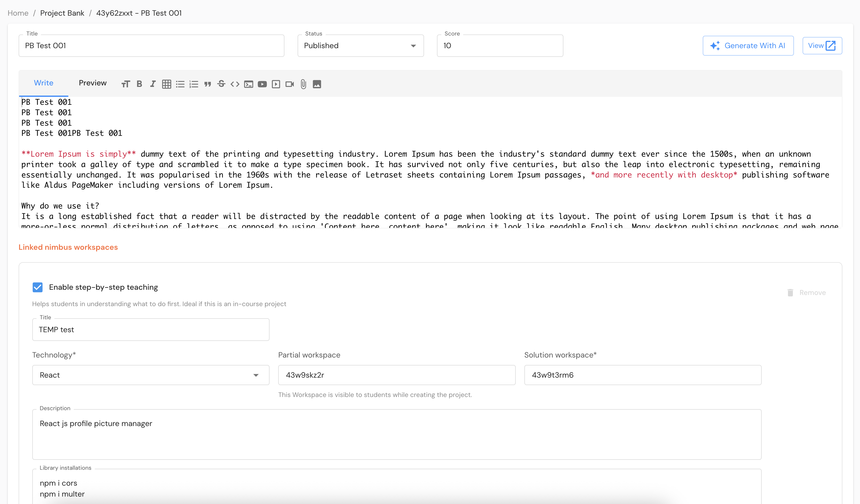Viewport: 860px width, 504px height.
Task: Insert a terminal code block
Action: [x=248, y=84]
